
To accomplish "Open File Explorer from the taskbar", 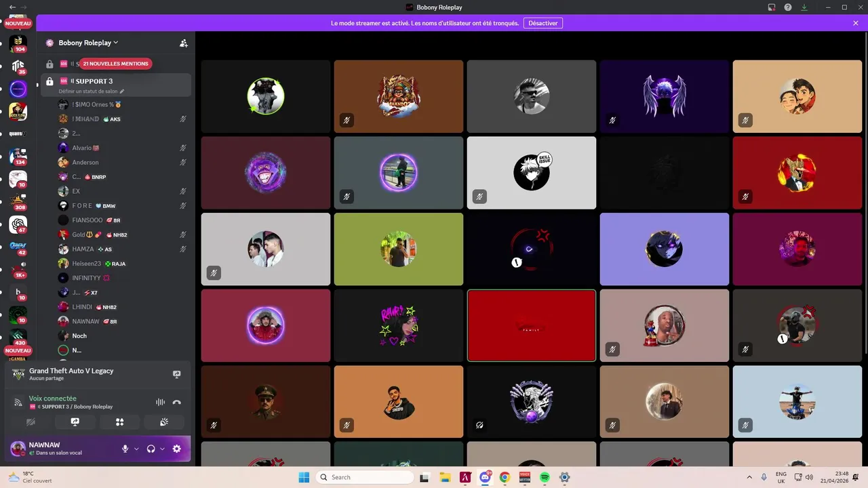I will 445,477.
